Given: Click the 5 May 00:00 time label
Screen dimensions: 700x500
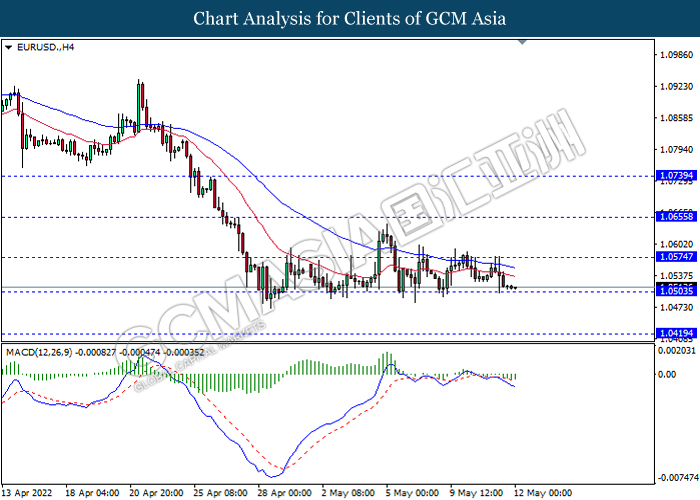Looking at the screenshot, I should [412, 493].
